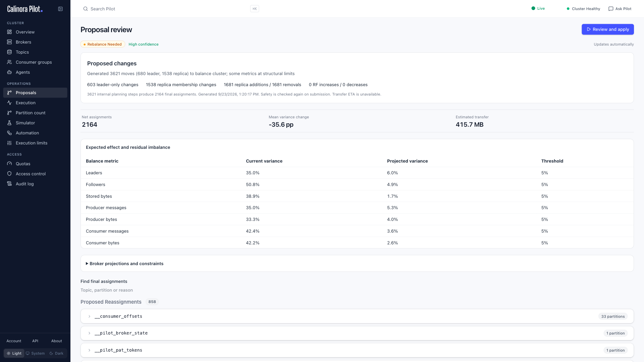This screenshot has width=644, height=362.
Task: Click the Ask Pilot chat icon
Action: tap(611, 9)
